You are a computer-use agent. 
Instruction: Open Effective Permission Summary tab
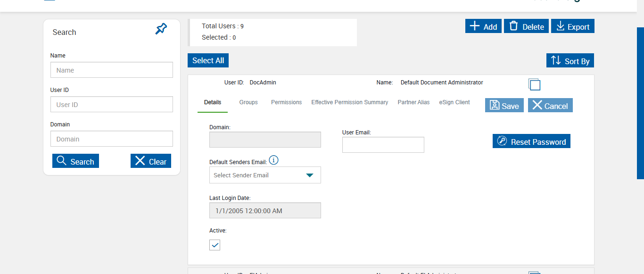tap(349, 102)
